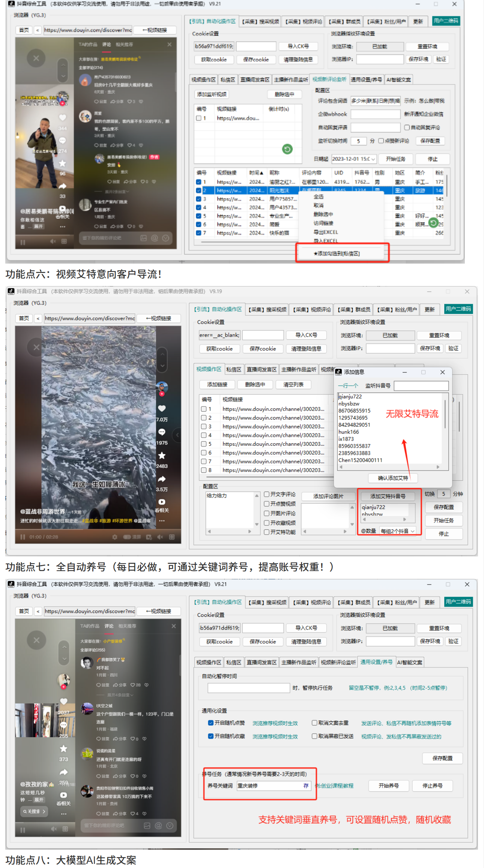This screenshot has height=868, width=484.
Task: Close 255-comment panel with X beside 相关推荐
Action: point(174,626)
